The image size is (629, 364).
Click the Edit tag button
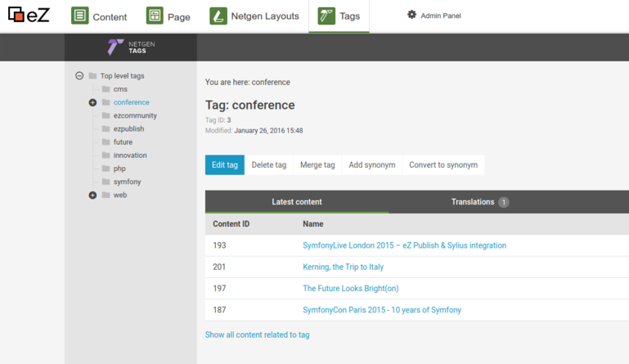[x=225, y=165]
